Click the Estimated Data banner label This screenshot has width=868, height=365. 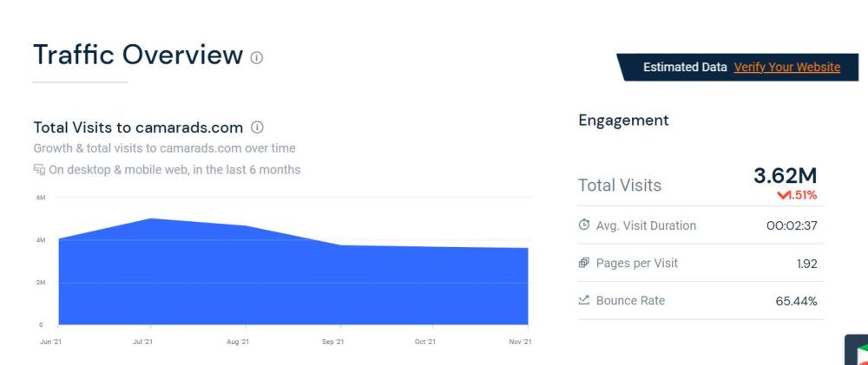tap(685, 68)
